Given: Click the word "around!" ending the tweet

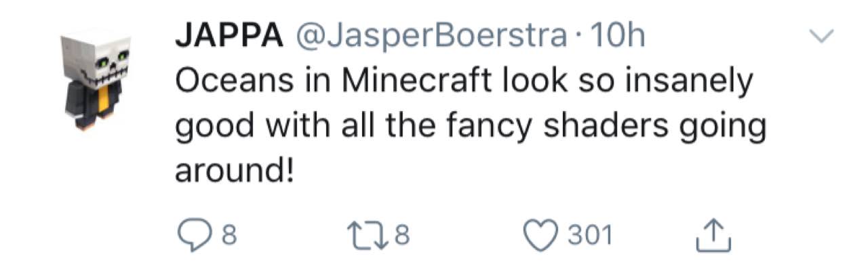Looking at the screenshot, I should [x=234, y=171].
